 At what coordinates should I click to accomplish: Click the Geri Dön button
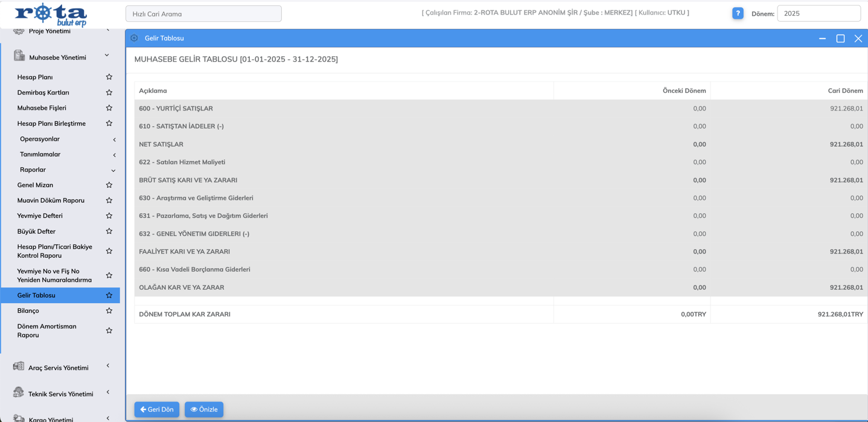click(157, 409)
